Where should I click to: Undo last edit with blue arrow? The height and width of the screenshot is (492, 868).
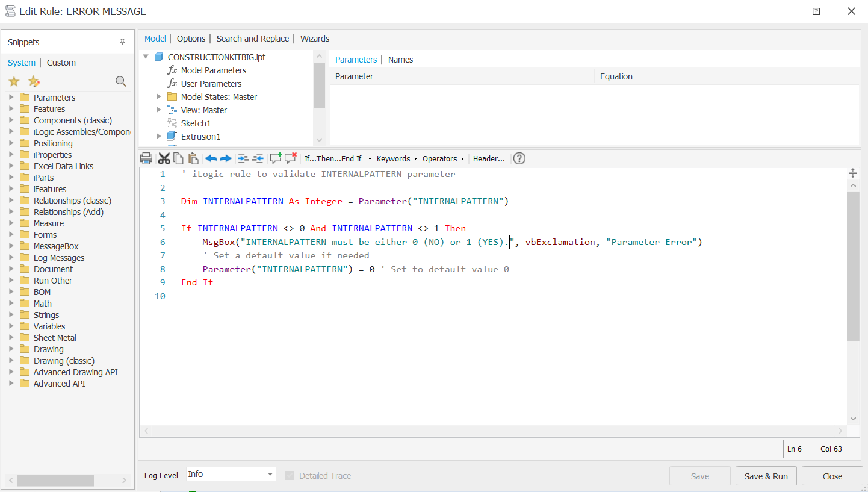(x=211, y=158)
